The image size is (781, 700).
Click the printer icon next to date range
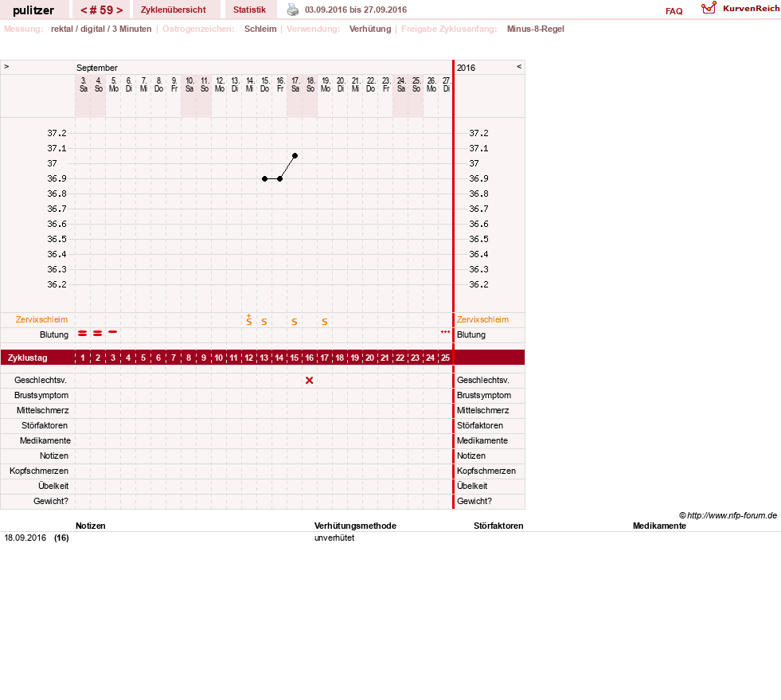pos(293,10)
